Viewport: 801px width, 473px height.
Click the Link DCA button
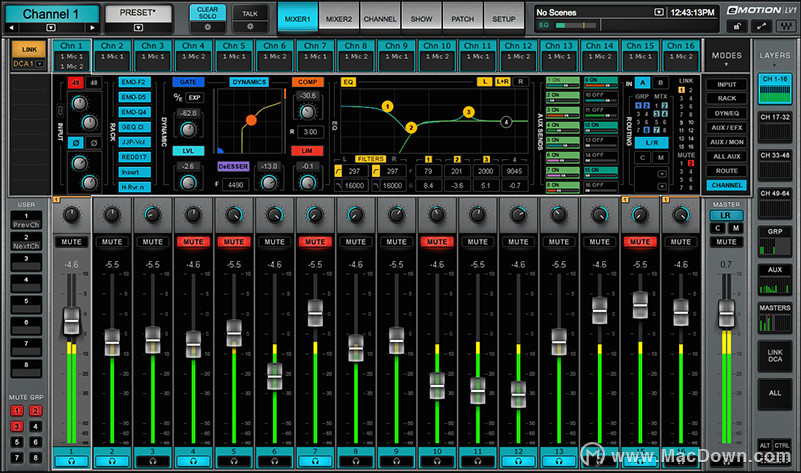[x=775, y=356]
